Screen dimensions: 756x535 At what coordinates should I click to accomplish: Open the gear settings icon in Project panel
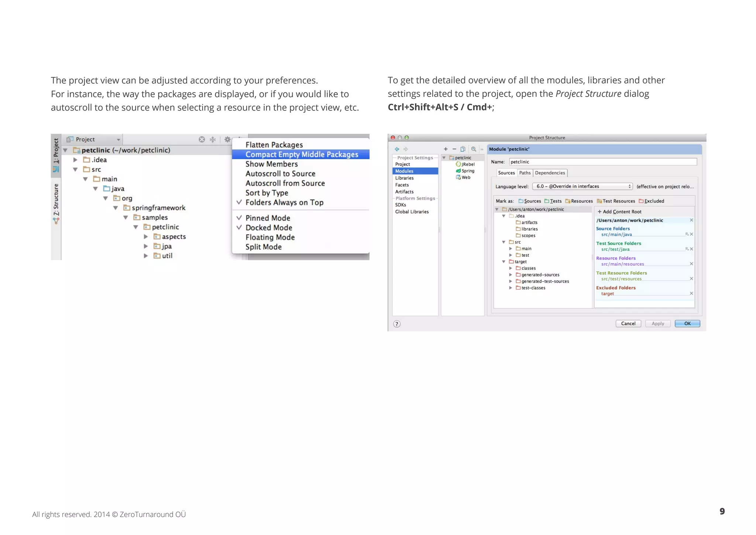[x=227, y=139]
